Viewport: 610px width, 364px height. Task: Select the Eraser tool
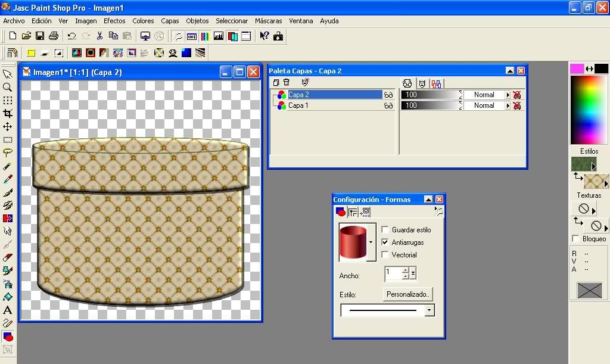[x=7, y=257]
